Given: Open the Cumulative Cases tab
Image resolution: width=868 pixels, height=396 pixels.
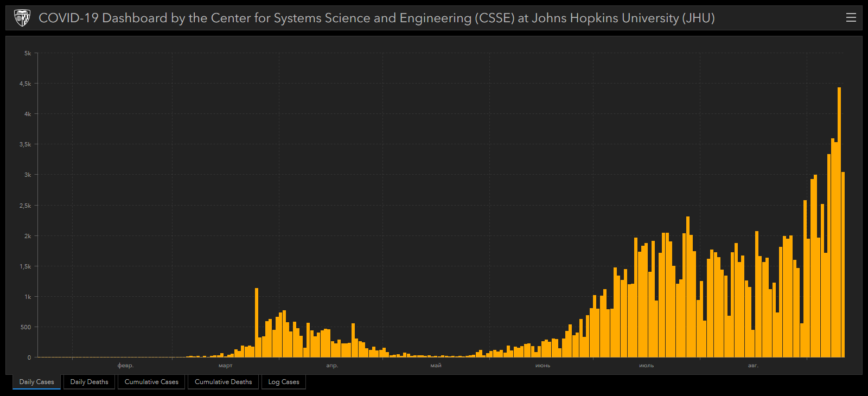Looking at the screenshot, I should (151, 382).
